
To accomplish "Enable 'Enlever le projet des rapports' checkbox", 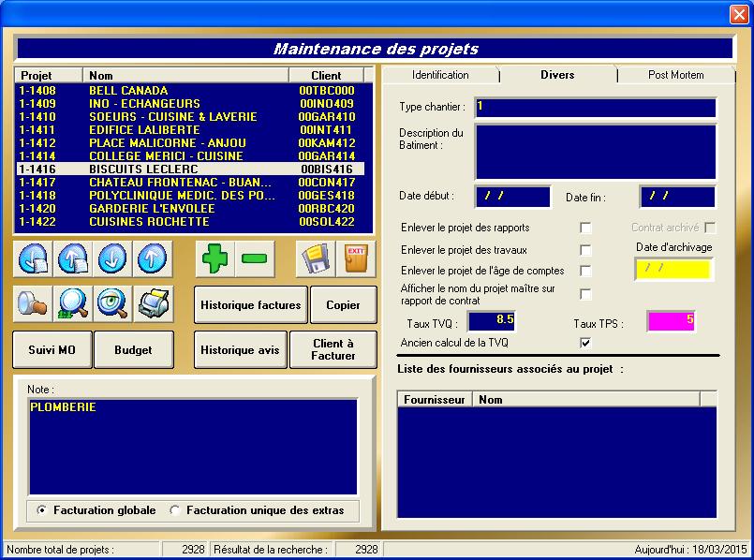I will pyautogui.click(x=585, y=228).
